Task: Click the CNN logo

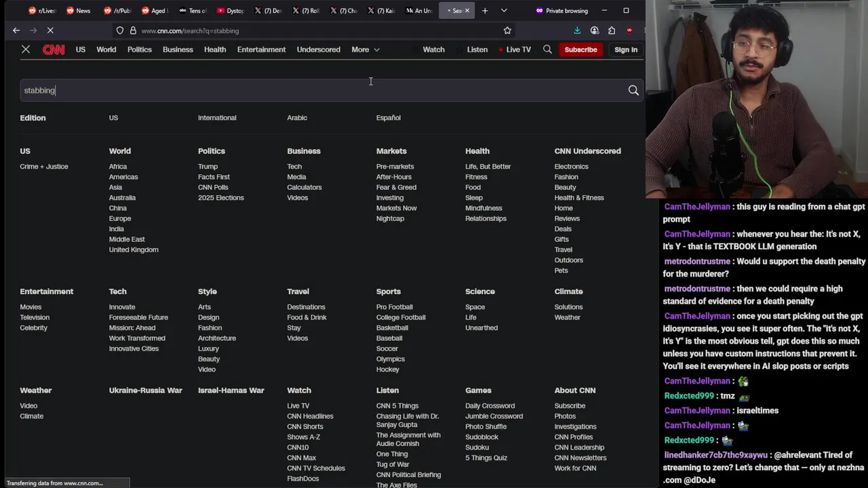Action: coord(54,49)
